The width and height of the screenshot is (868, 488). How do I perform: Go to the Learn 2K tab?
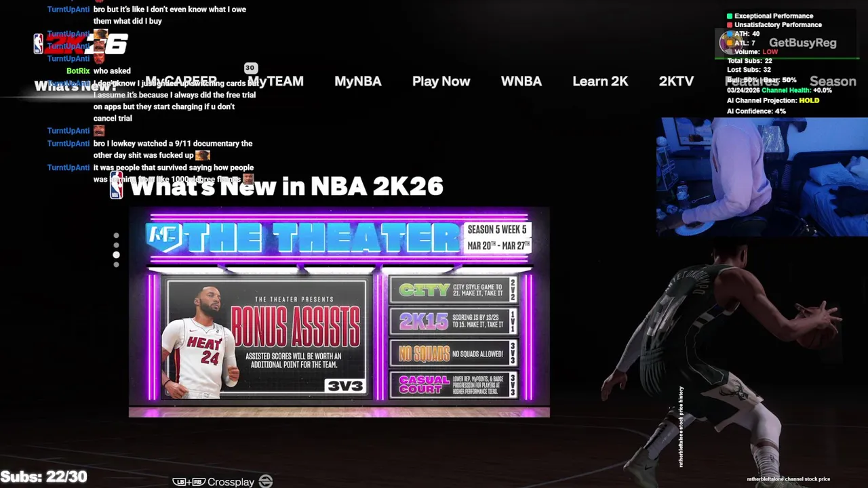tap(600, 81)
